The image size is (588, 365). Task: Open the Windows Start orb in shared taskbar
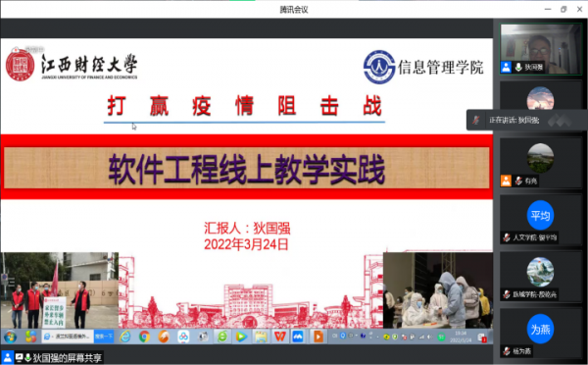[11, 337]
